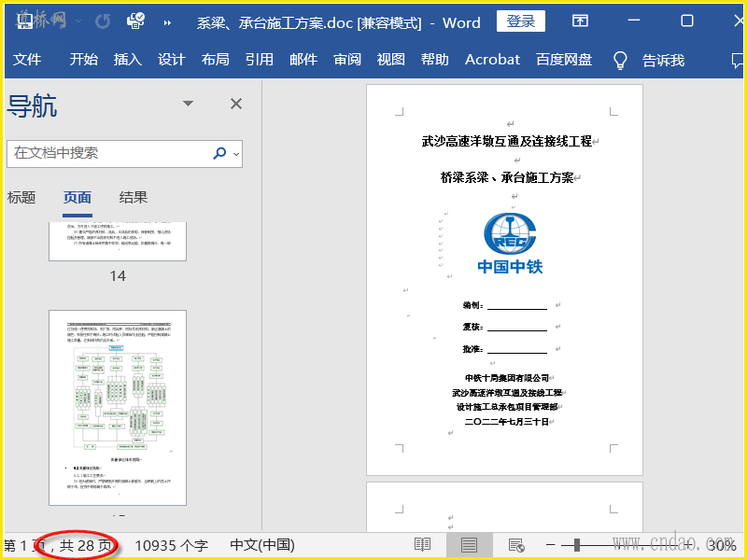
Task: Open the 帮助 ribbon tab
Action: pyautogui.click(x=435, y=60)
